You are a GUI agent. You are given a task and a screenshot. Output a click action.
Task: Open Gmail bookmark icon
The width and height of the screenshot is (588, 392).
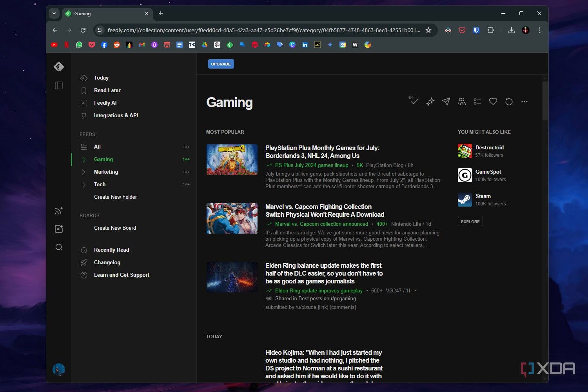(142, 45)
